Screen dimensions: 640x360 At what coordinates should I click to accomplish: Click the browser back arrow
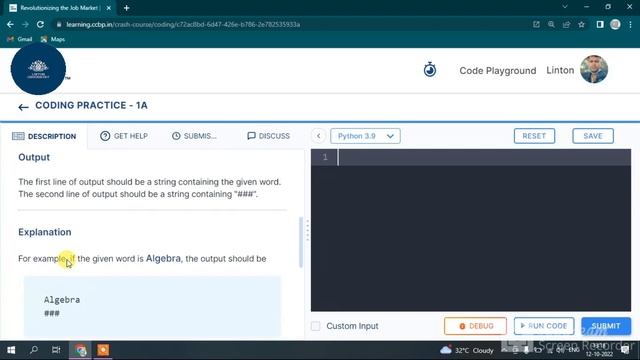(x=10, y=24)
